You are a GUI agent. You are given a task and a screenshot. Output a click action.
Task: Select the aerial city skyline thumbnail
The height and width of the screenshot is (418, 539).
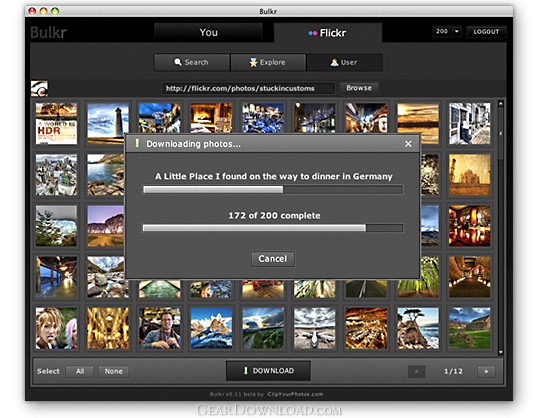(x=56, y=175)
